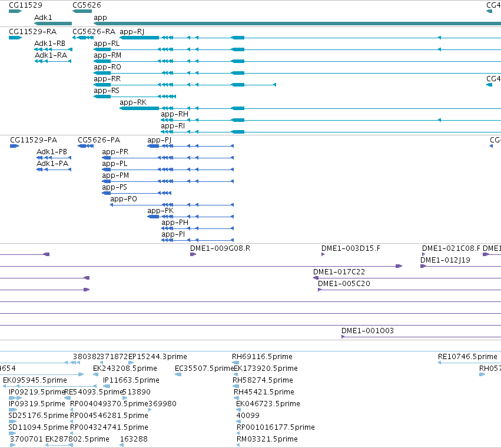Select EST EC35507.5prime
Image resolution: width=501 pixels, height=448 pixels.
point(178,374)
